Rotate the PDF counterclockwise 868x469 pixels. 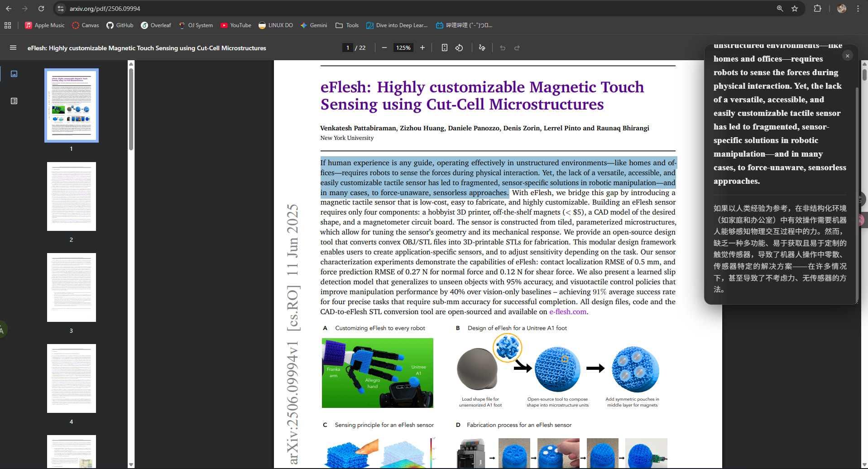(459, 48)
